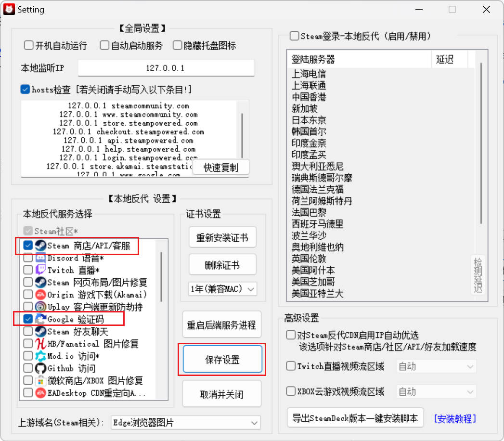Click the Steam 好友聊天 icon

[40, 331]
